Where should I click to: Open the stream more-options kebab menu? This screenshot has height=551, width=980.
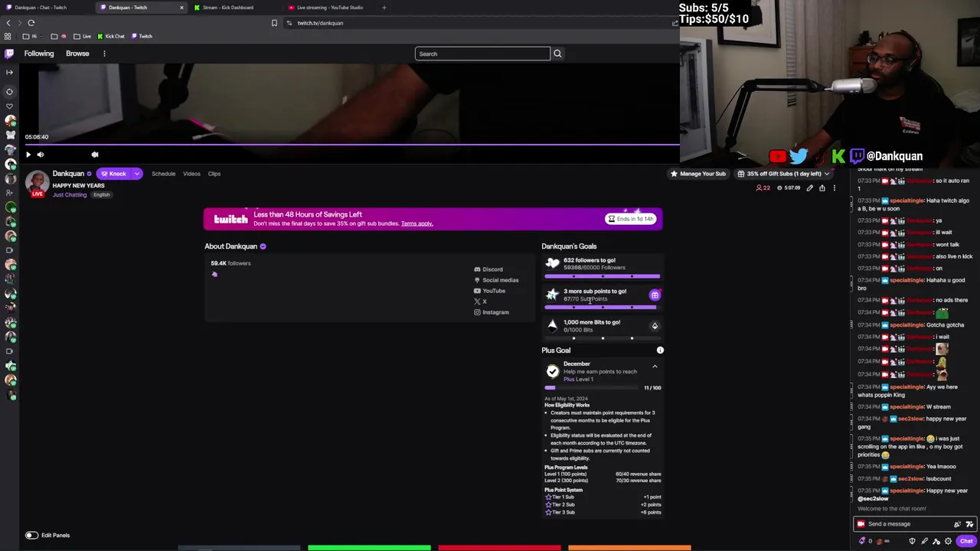point(835,187)
